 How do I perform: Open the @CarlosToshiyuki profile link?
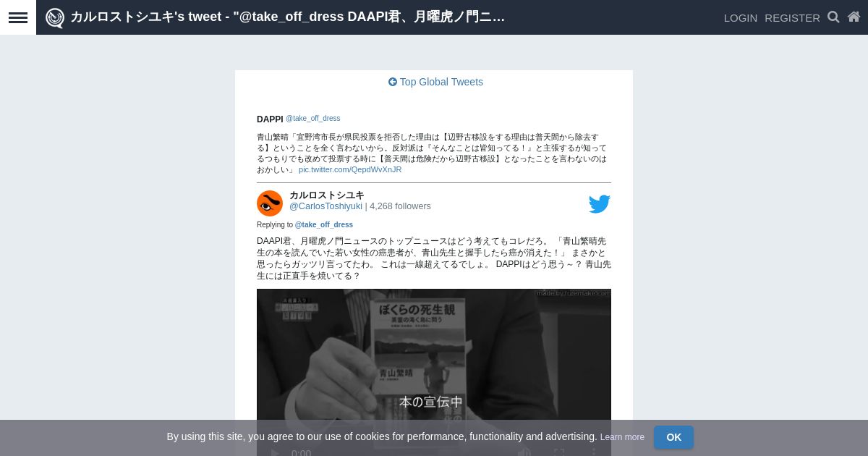pos(325,206)
